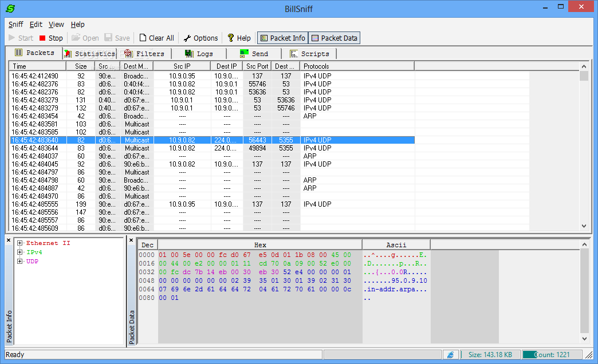Sort by the Src IP column header
The width and height of the screenshot is (598, 364).
(x=182, y=66)
